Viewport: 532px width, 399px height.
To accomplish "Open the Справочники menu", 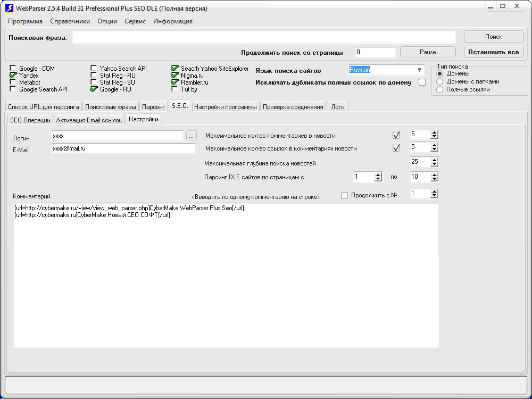I will click(x=70, y=21).
